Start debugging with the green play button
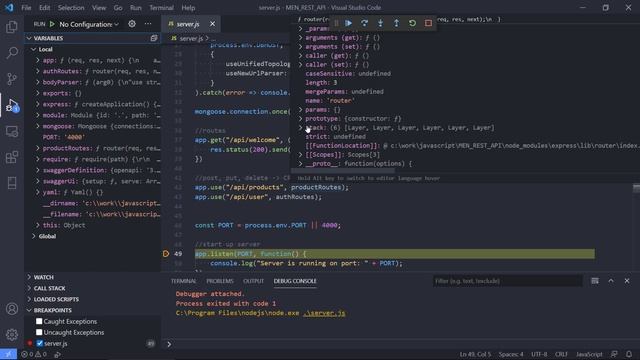The width and height of the screenshot is (640, 360). [x=52, y=24]
